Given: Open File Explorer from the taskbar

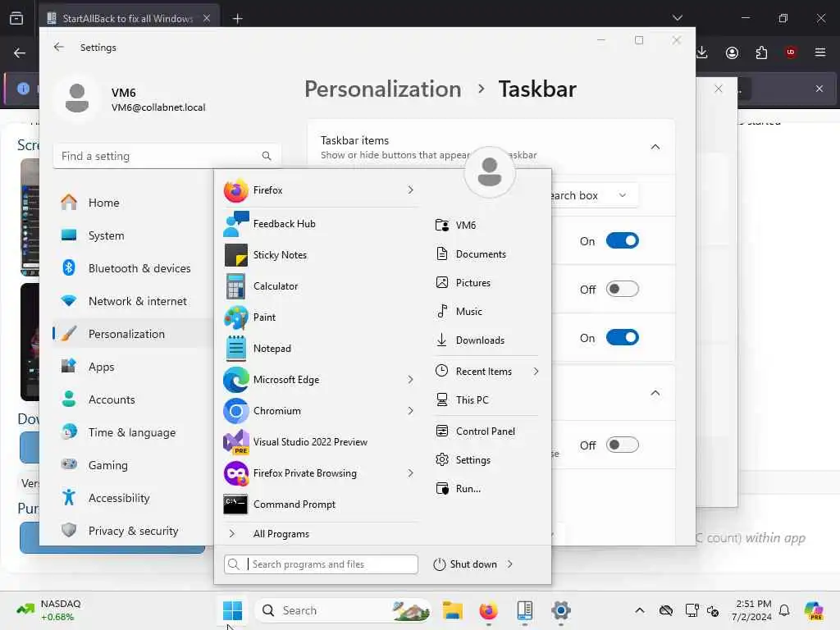Looking at the screenshot, I should tap(453, 610).
